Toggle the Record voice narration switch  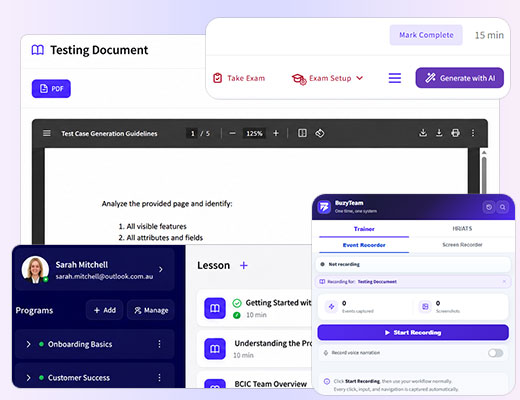click(496, 353)
